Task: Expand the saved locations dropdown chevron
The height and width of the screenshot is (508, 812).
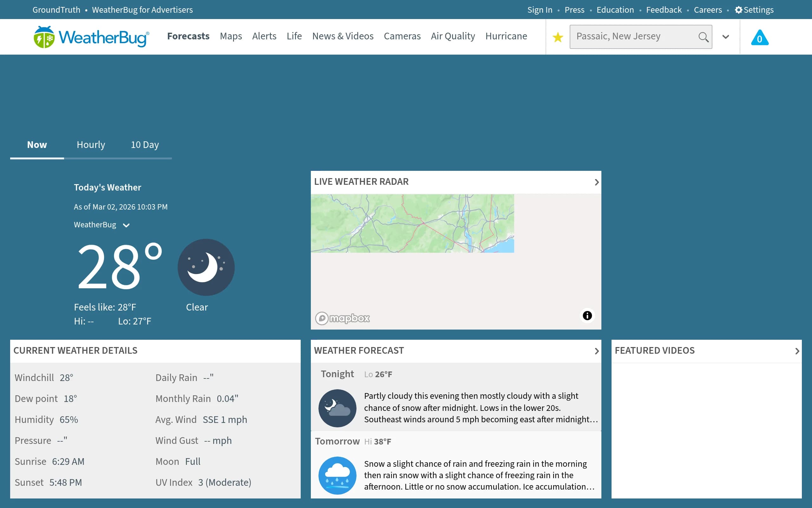Action: 725,37
